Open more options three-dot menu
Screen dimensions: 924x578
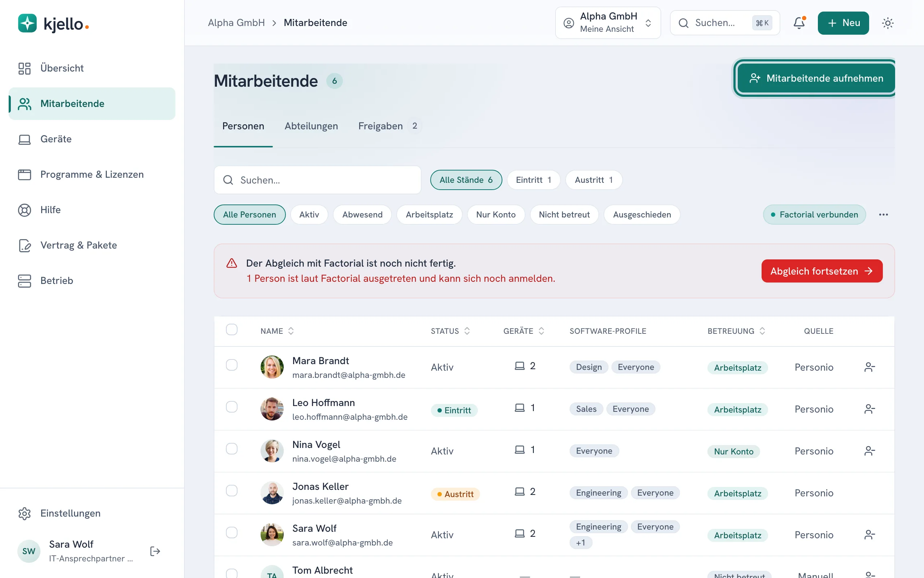pos(883,215)
